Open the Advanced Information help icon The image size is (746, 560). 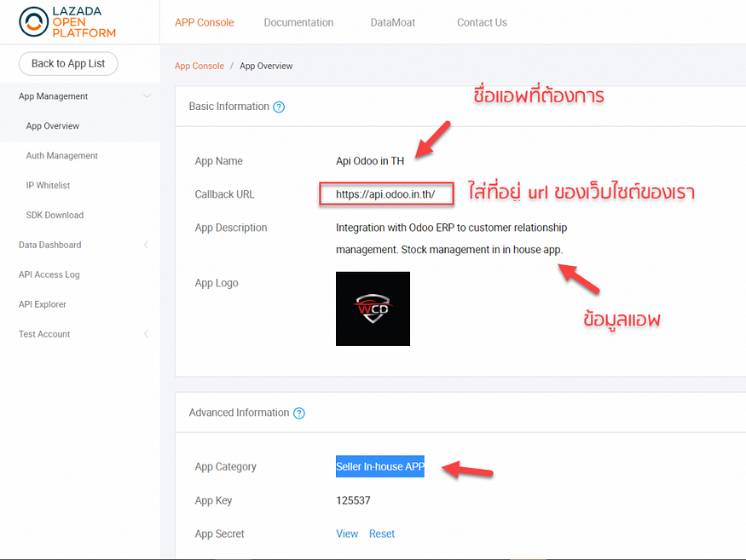coord(298,413)
